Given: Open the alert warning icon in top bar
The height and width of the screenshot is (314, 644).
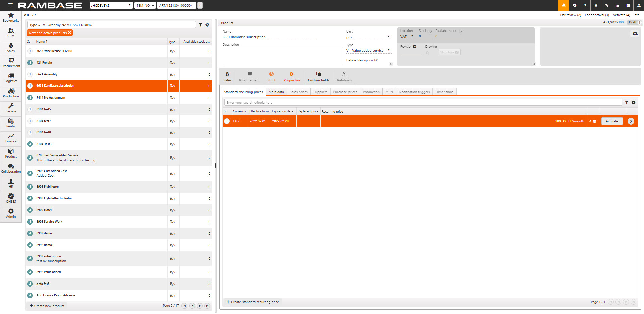Looking at the screenshot, I should (563, 5).
